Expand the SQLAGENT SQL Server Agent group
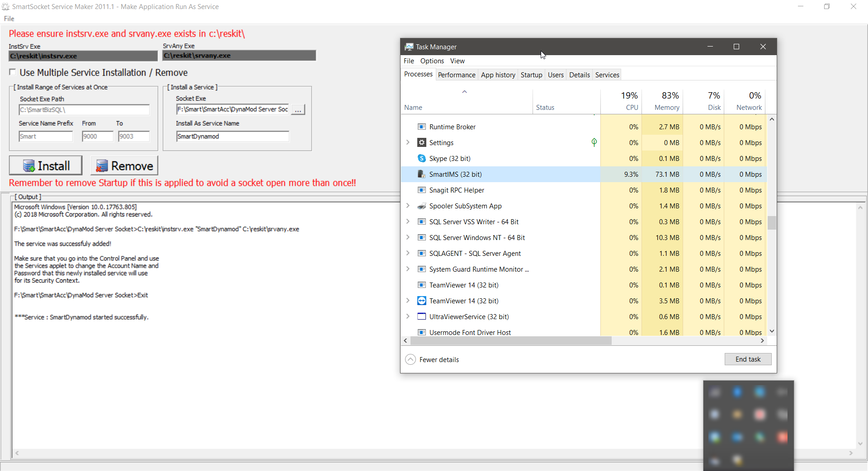This screenshot has height=471, width=868. point(408,253)
